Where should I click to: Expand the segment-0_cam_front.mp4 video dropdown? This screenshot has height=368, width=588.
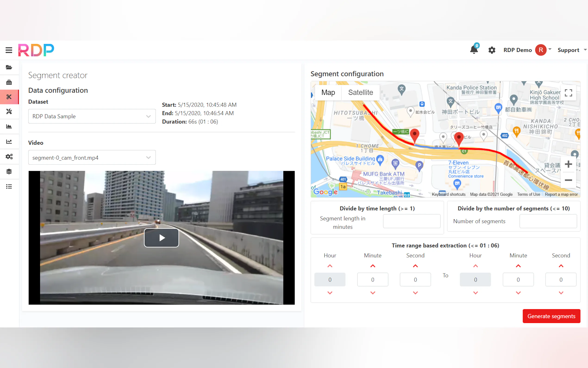pyautogui.click(x=92, y=158)
